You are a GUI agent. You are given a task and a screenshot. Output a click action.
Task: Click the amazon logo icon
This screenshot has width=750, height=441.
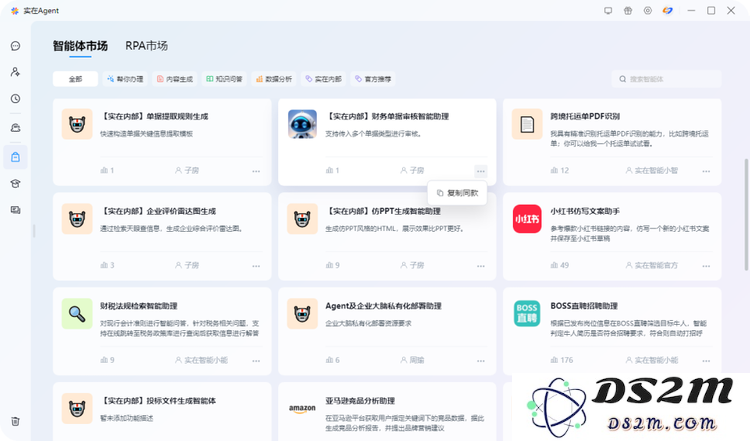point(302,408)
